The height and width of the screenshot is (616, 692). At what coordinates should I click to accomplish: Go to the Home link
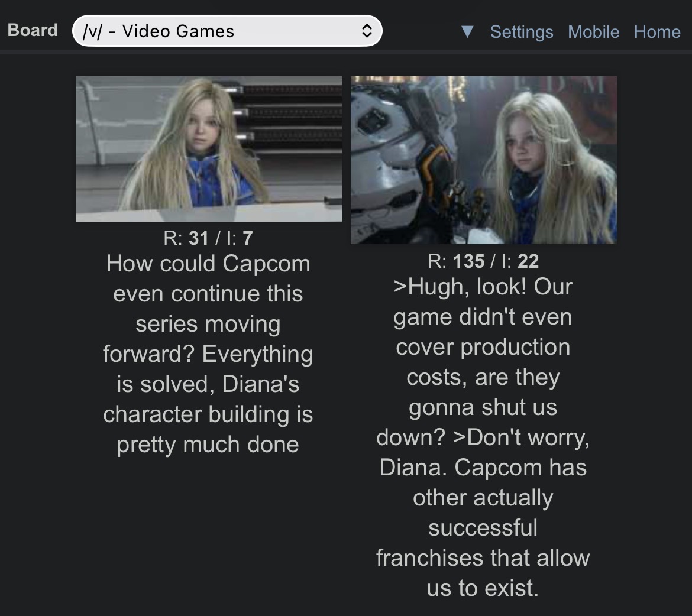657,32
